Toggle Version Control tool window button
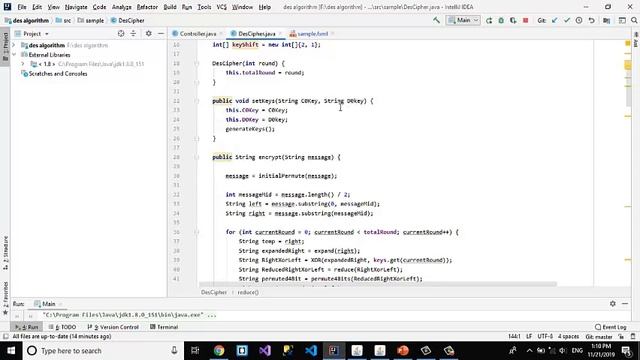The height and width of the screenshot is (360, 640). tap(113, 327)
